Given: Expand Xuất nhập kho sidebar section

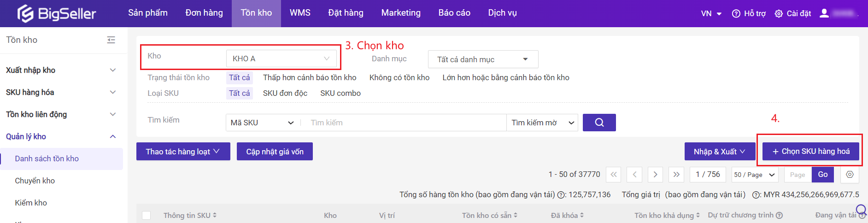Looking at the screenshot, I should click(61, 70).
